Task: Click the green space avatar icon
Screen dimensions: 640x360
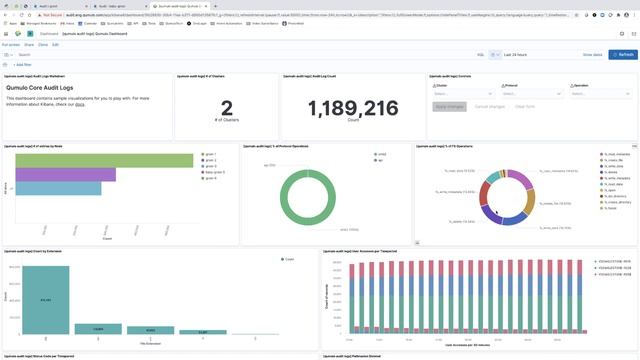Action: (x=30, y=33)
